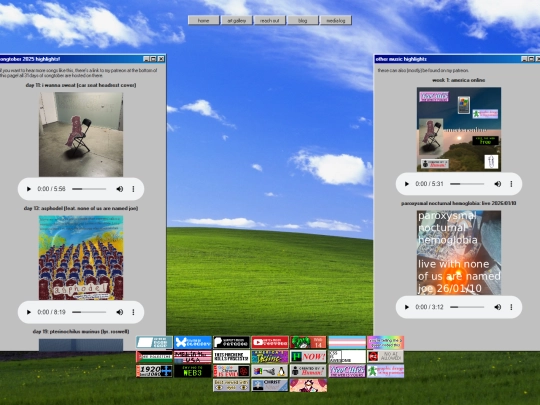The image size is (540, 405).
Task: Click the graphic design is my passion badge
Action: point(385,371)
